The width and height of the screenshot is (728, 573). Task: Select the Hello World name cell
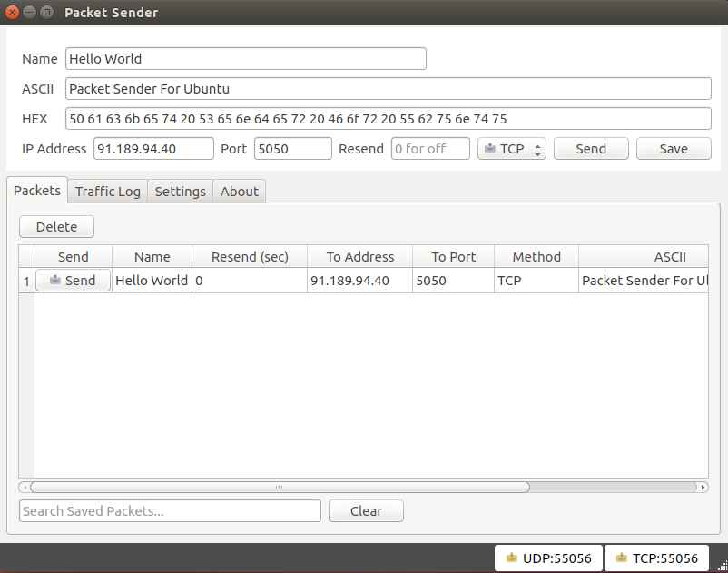click(x=152, y=281)
